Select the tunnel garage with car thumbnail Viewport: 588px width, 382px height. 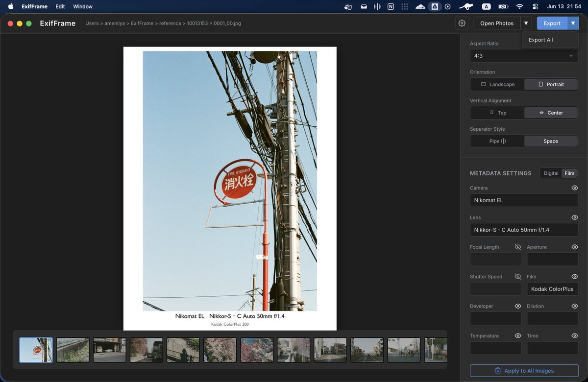[x=110, y=350]
